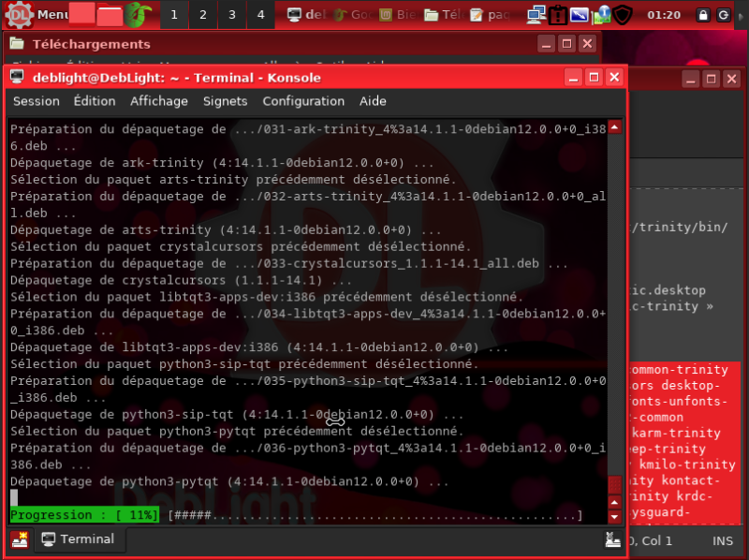Open the Klipper clipboard tray icon
This screenshot has height=560, width=749.
click(556, 14)
